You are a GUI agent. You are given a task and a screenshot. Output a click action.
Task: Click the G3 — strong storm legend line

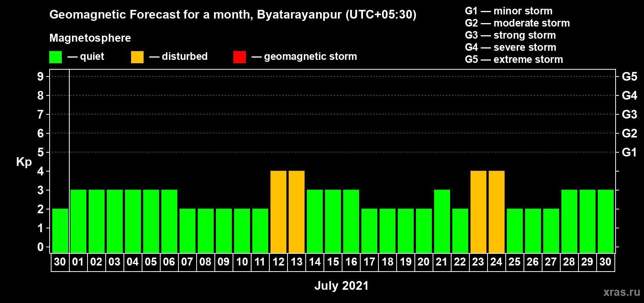[x=511, y=35]
